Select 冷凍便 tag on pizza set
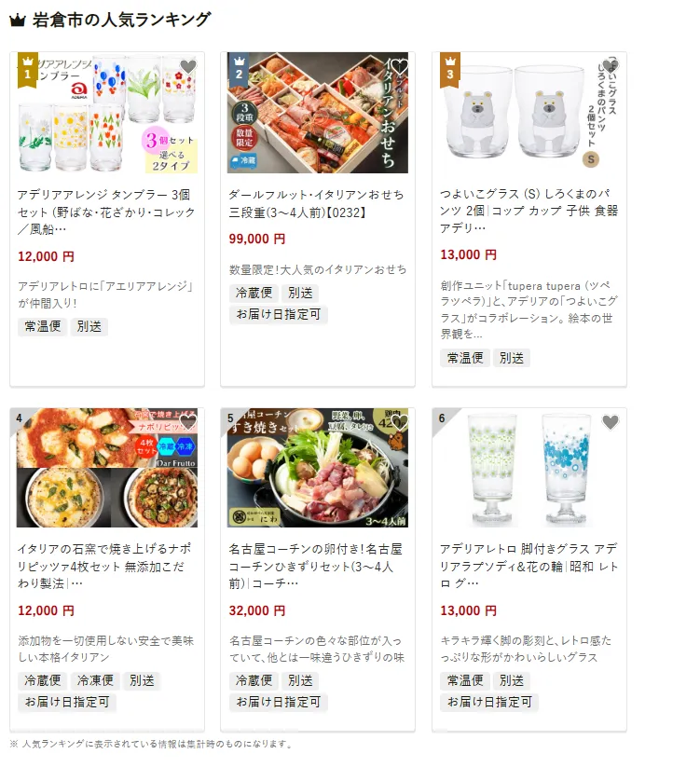This screenshot has height=767, width=700. click(95, 680)
